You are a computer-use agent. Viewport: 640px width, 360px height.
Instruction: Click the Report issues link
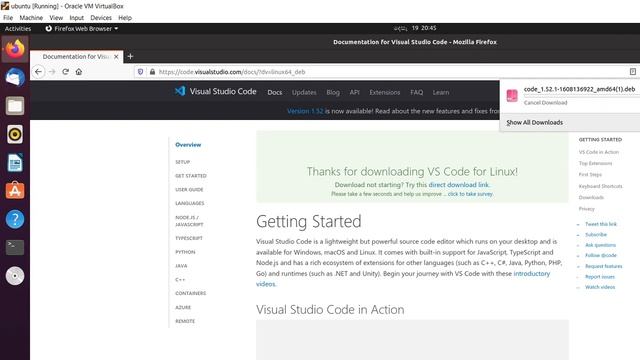600,277
